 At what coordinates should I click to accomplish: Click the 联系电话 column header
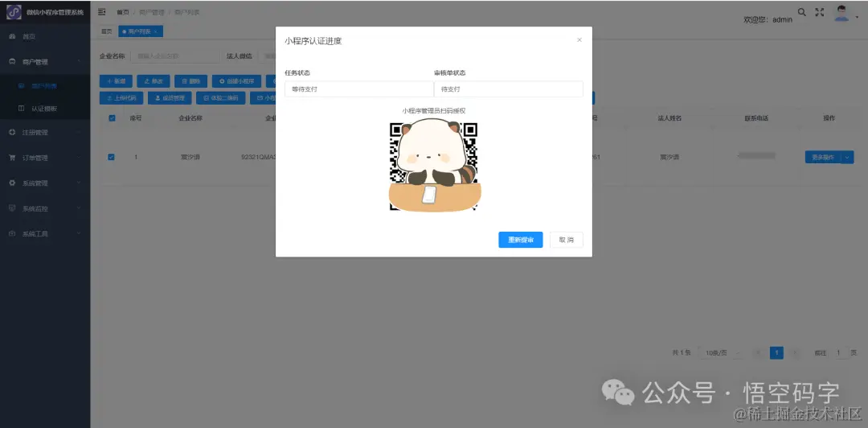pyautogui.click(x=757, y=118)
